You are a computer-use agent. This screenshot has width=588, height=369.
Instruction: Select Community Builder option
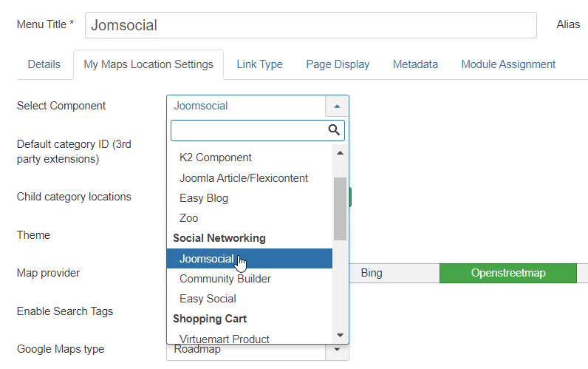(x=225, y=279)
